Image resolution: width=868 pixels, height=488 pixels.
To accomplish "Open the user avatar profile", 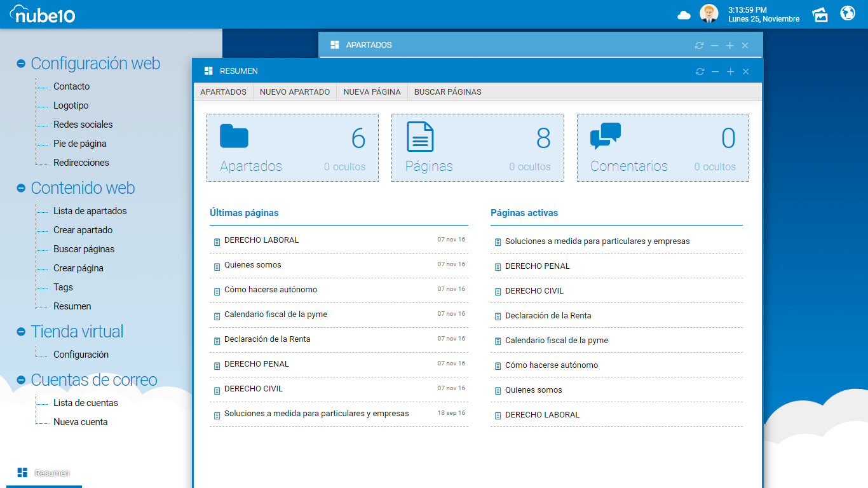I will (x=709, y=13).
